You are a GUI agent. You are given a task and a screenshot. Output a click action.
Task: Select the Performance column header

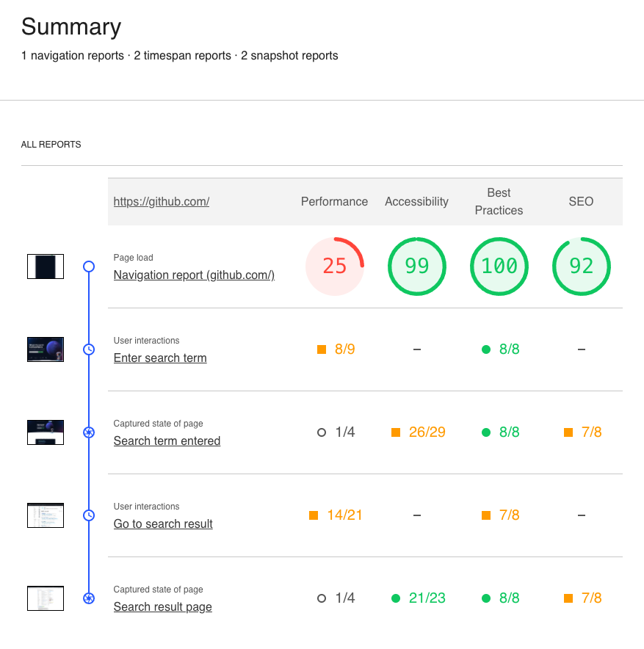coord(334,201)
